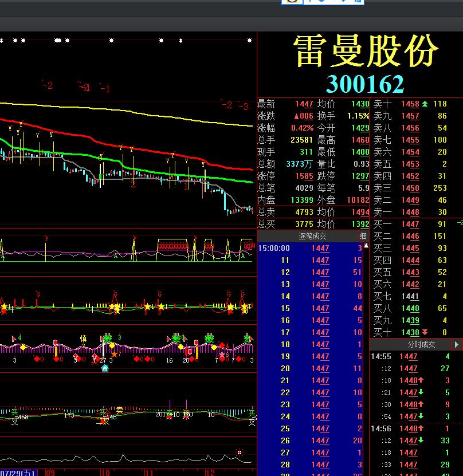Viewport: 463px width, 476px height.
Task: Select tick row 26 with volume 20
Action: click(x=310, y=441)
